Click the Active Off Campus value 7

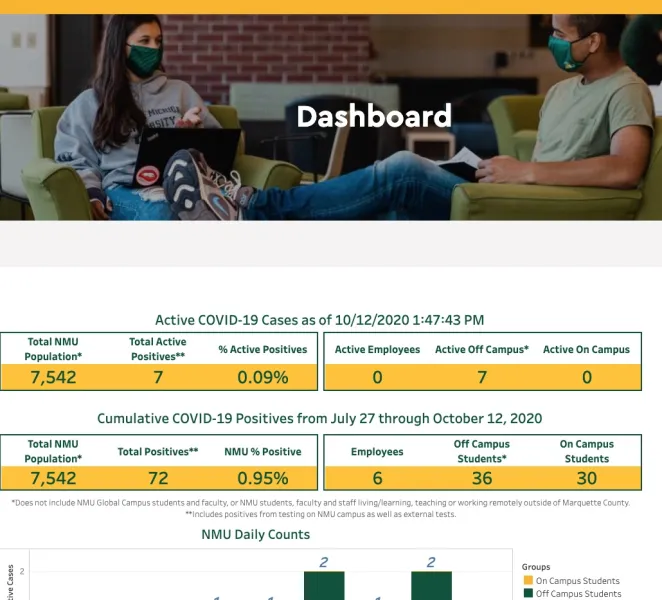click(482, 377)
